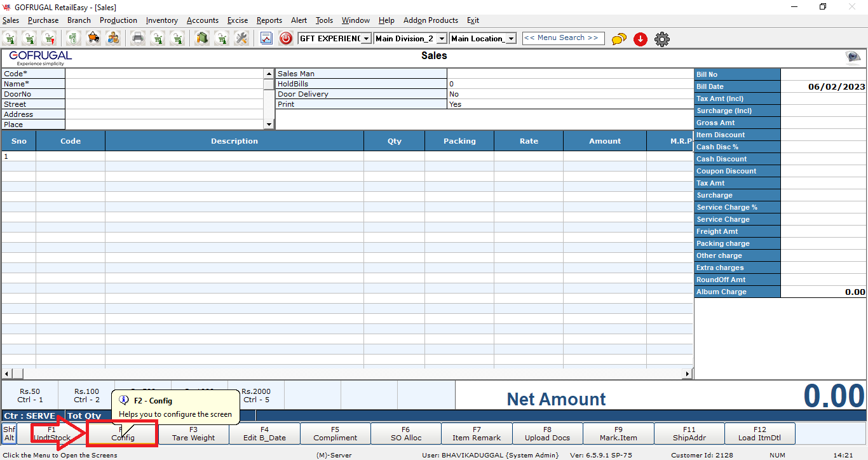Expand the GFT EXPERIENCE dropdown

click(366, 39)
